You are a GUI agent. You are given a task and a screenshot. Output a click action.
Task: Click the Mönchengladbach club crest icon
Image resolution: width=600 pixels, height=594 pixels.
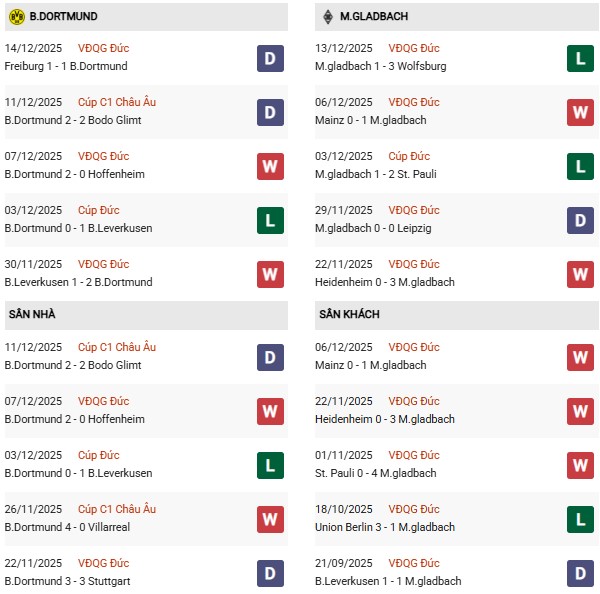coord(327,17)
